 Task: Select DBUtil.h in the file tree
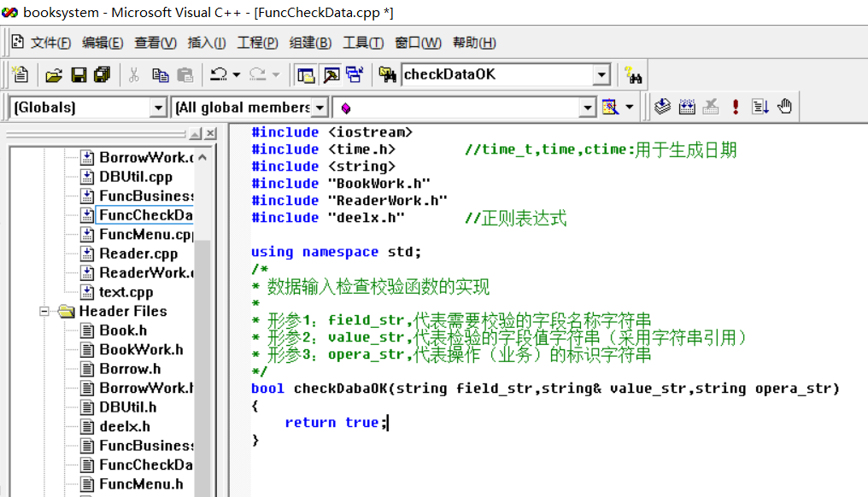[128, 407]
